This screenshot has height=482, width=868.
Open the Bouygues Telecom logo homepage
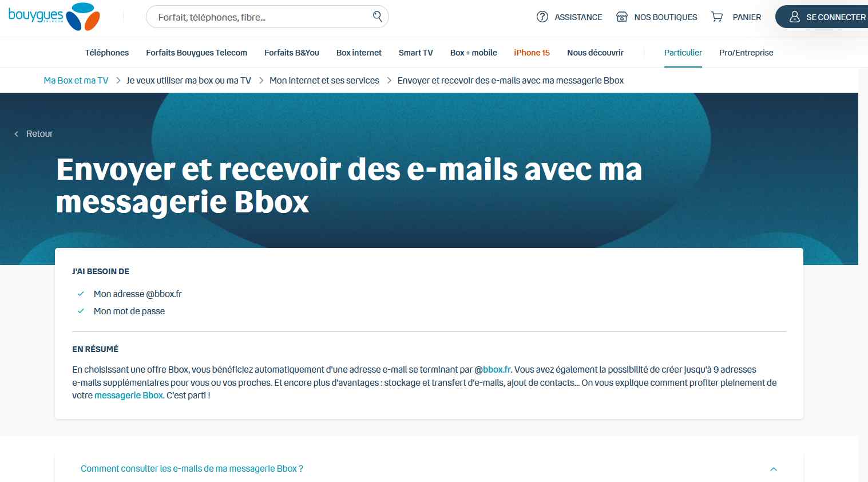(x=54, y=17)
